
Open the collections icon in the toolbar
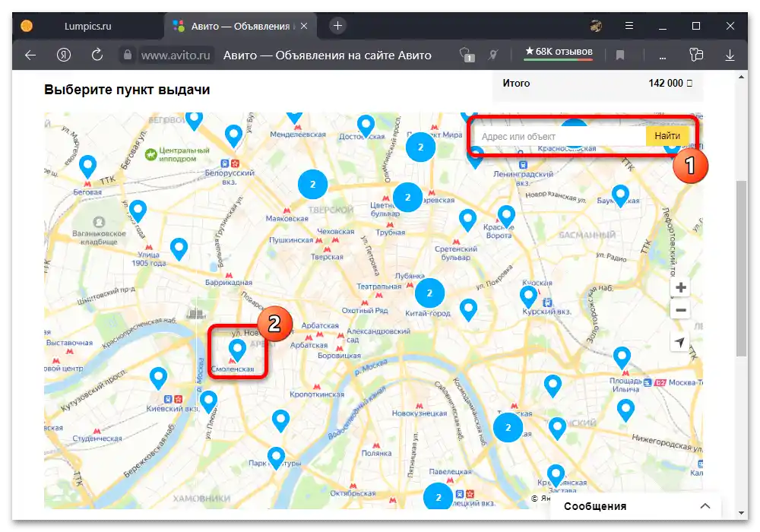[x=696, y=55]
